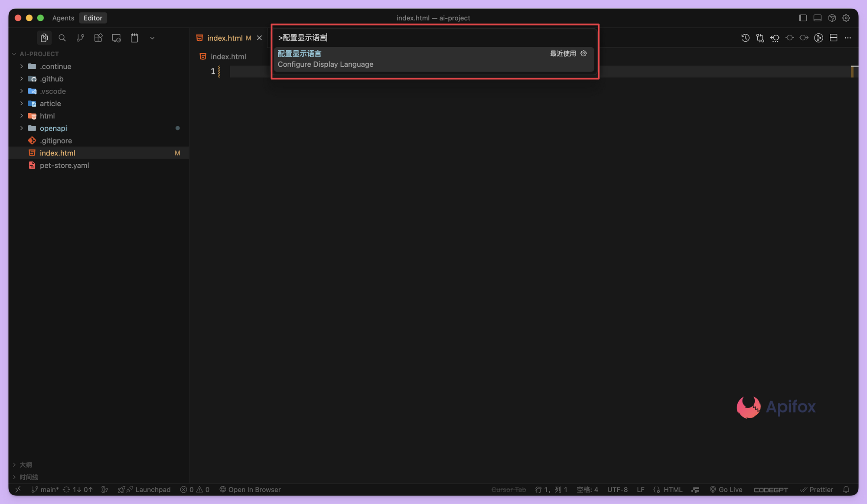Open the gear icon beside 最近使用
Screen dimensions: 867x504
(583, 53)
